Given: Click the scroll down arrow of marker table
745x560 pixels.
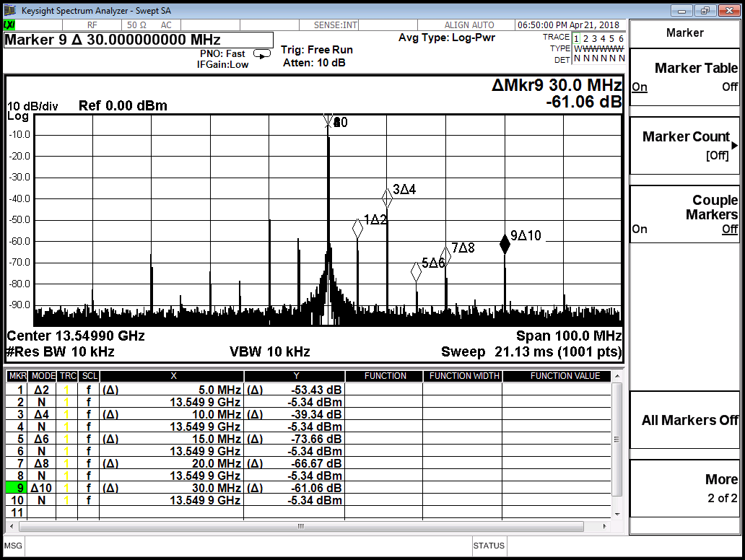Looking at the screenshot, I should (617, 514).
